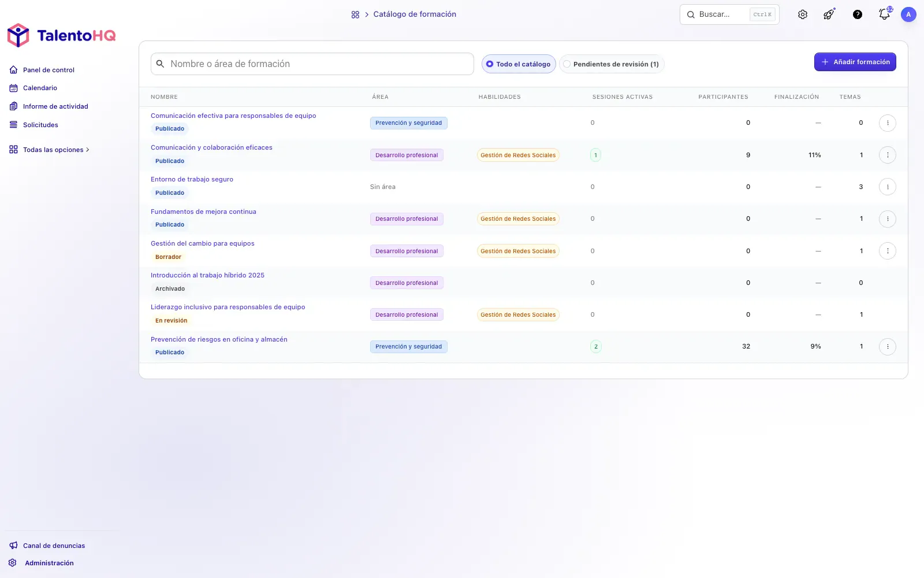Screen dimensions: 924x578
Task: Click the SESIONES ACTIVAS column header
Action: 623,97
